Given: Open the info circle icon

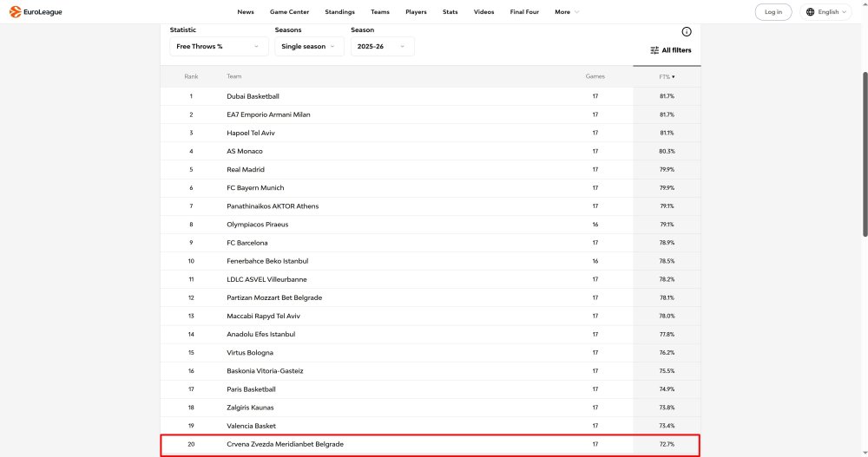Looking at the screenshot, I should 687,31.
